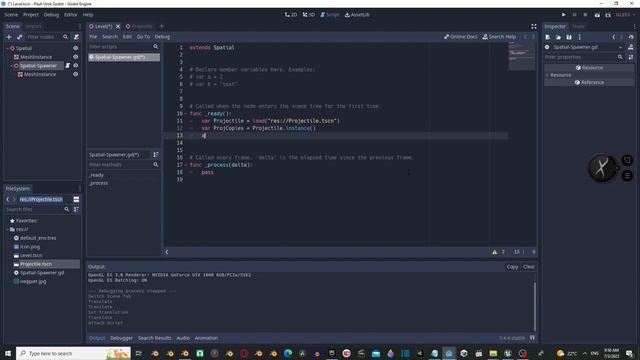
Task: Stop the running scene
Action: [x=585, y=15]
